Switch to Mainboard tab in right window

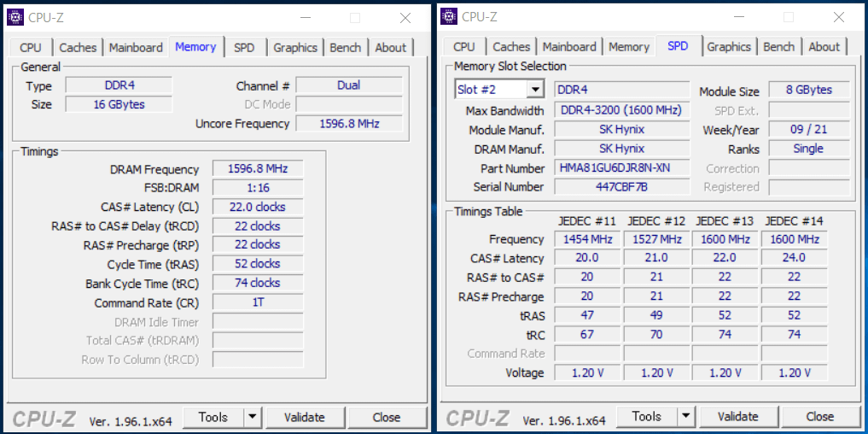click(x=569, y=46)
